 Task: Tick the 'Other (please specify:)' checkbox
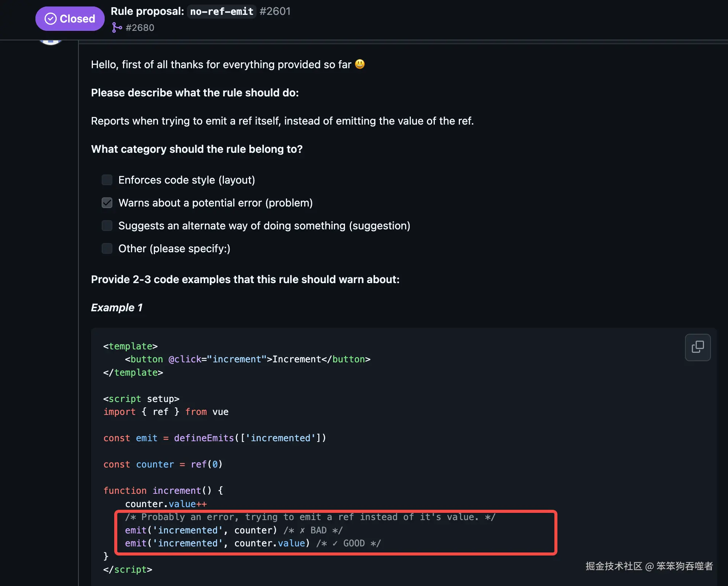point(107,248)
